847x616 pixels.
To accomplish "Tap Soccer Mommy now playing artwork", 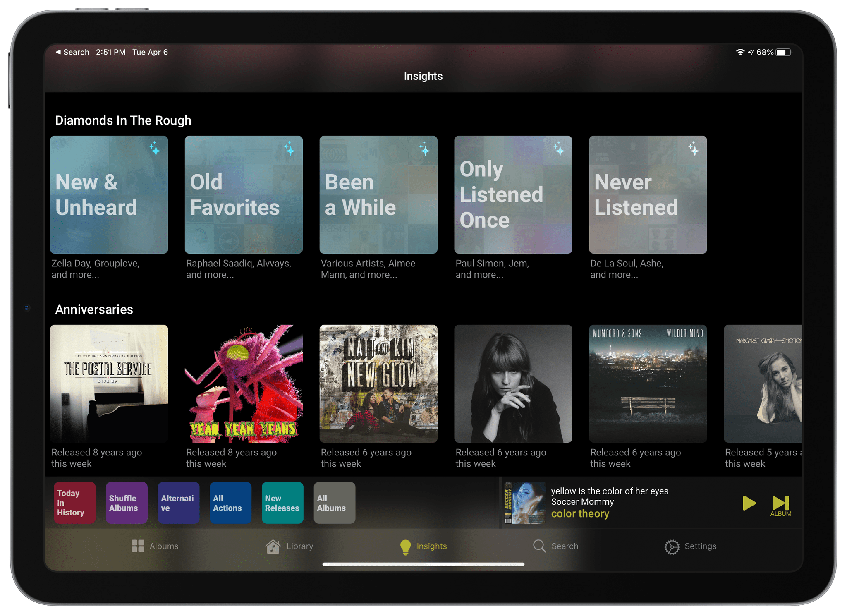I will click(524, 503).
